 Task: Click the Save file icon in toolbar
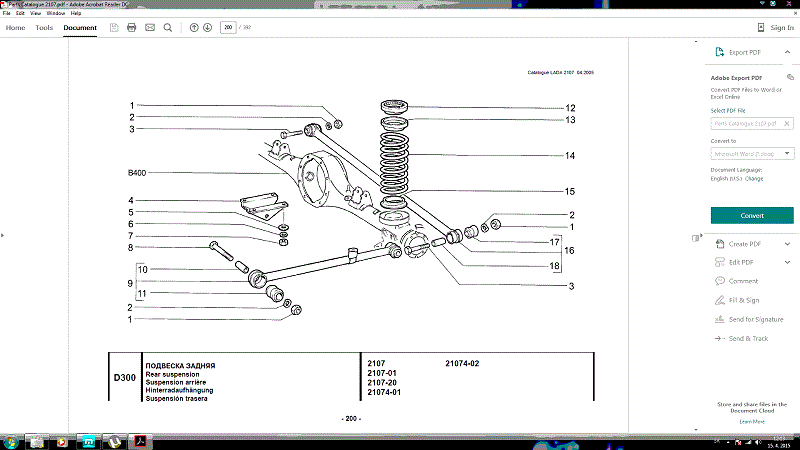[x=114, y=28]
